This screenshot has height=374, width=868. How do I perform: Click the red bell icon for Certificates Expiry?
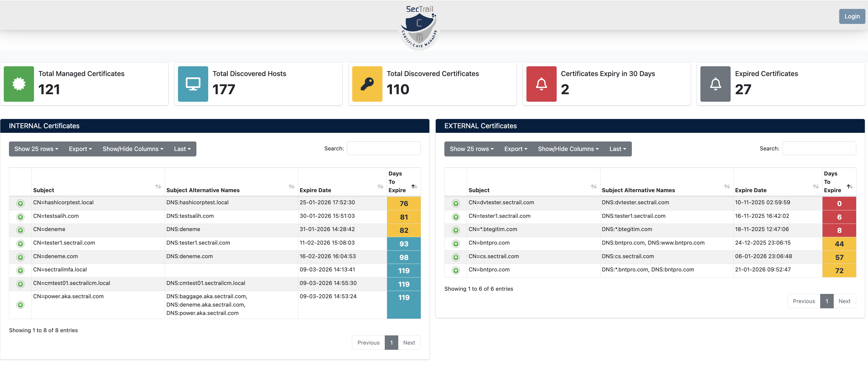(541, 84)
